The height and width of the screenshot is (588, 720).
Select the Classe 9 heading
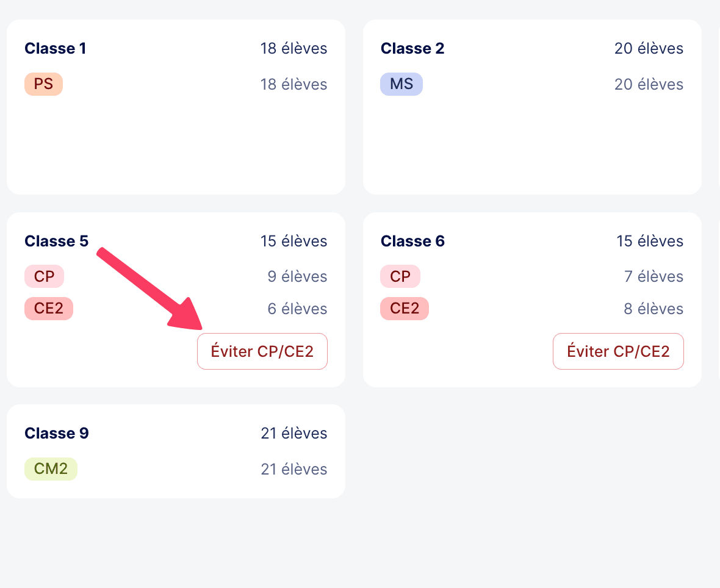[56, 433]
